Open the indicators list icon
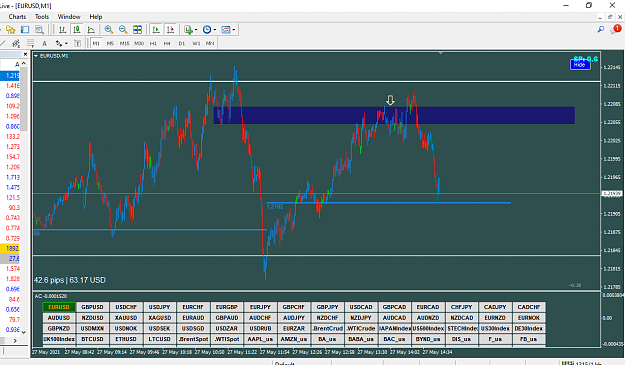This screenshot has height=365, width=625. pyautogui.click(x=188, y=29)
